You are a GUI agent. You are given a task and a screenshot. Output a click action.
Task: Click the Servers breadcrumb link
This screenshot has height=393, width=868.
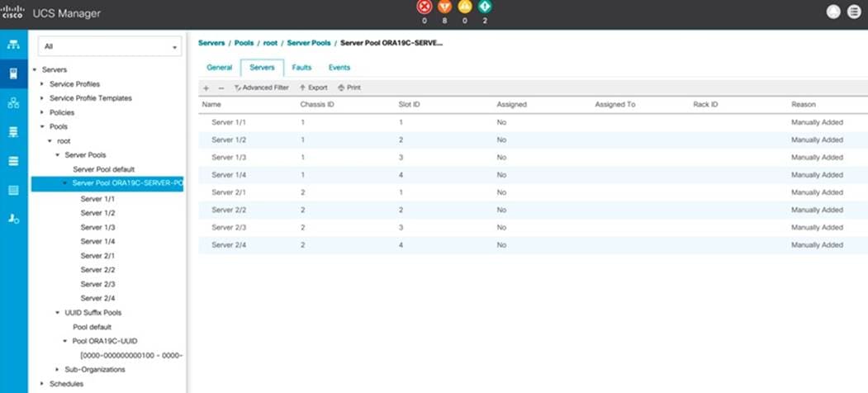click(x=211, y=43)
